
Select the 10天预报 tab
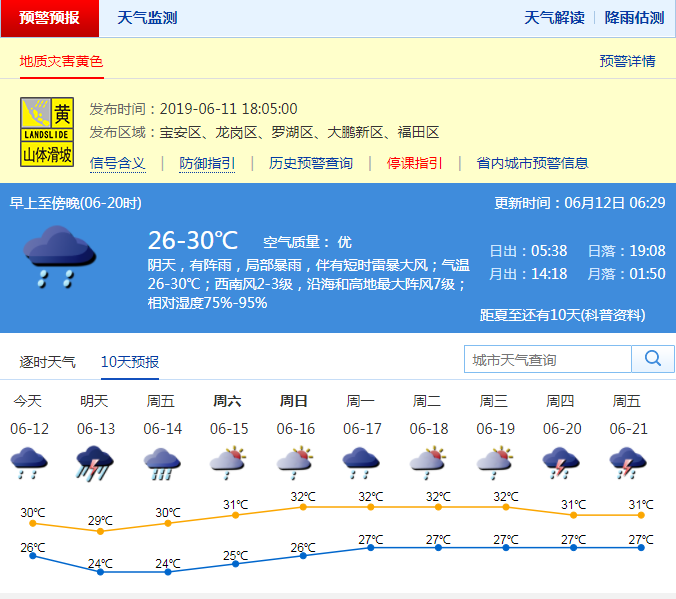pyautogui.click(x=130, y=361)
